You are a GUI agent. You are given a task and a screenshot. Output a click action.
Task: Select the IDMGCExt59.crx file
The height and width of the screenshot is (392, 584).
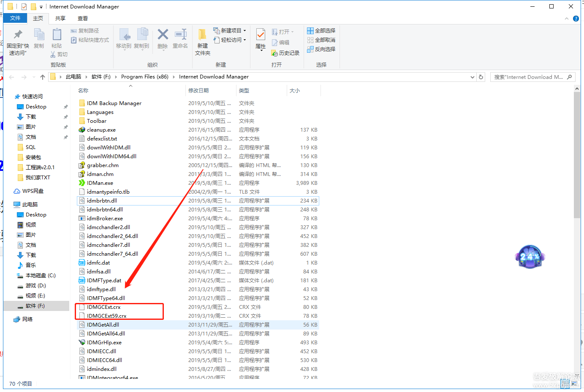[x=107, y=316]
